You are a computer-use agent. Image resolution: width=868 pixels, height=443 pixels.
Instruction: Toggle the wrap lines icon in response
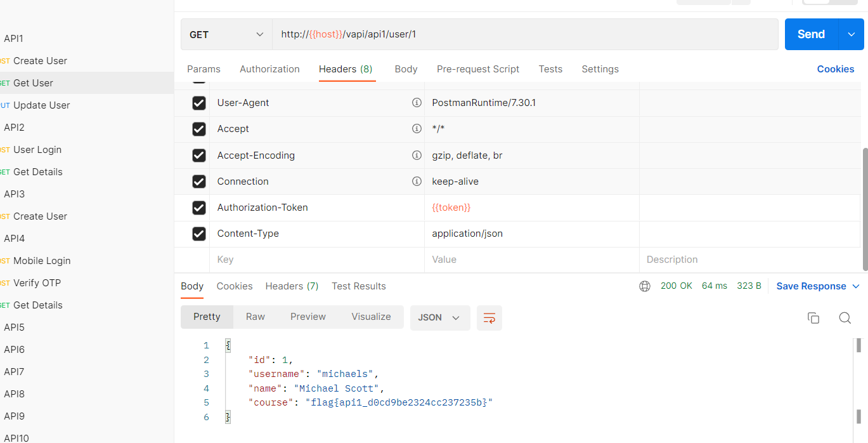tap(489, 318)
